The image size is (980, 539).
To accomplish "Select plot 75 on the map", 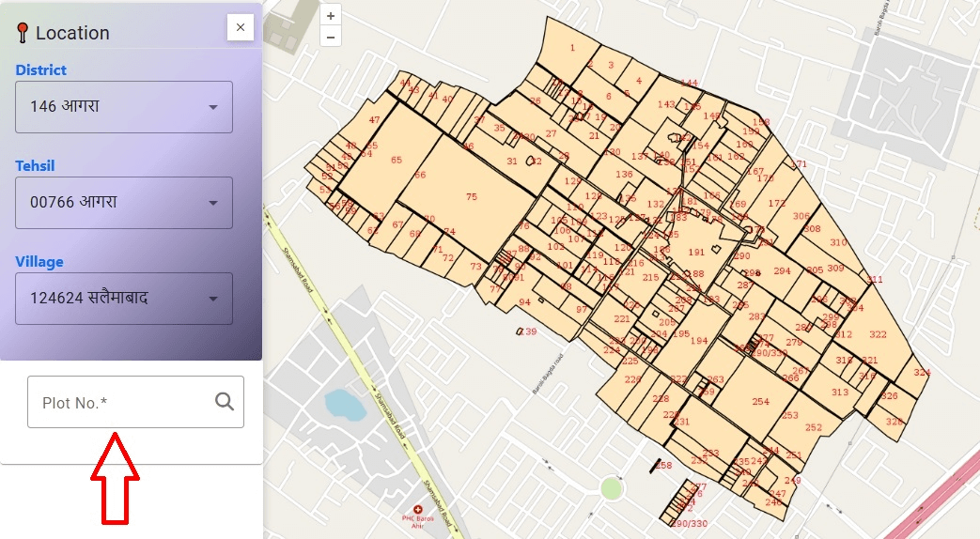I will [x=472, y=196].
